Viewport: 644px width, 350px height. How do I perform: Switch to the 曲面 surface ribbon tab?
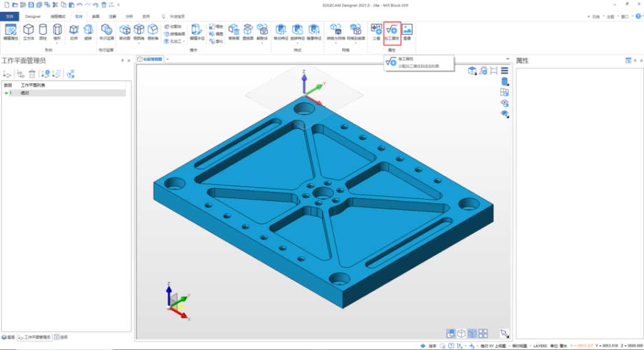pos(95,16)
